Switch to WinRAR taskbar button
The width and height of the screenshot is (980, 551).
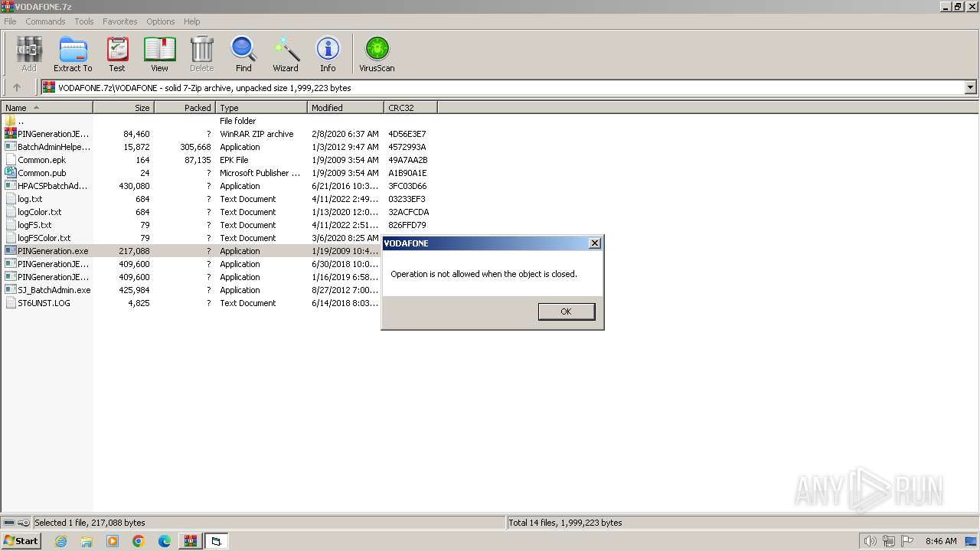190,541
